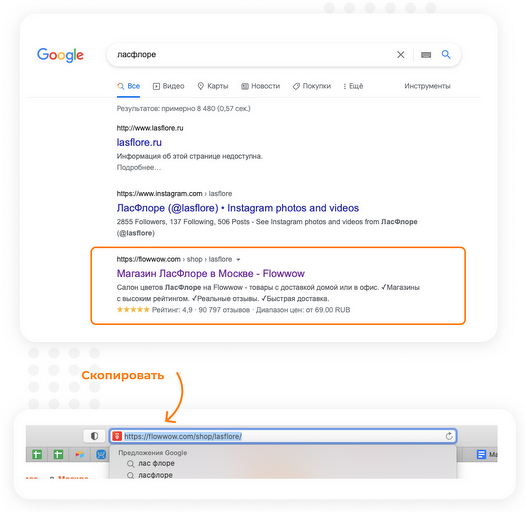This screenshot has height=512, width=525.
Task: Open the on-screen keyboard icon
Action: coord(426,55)
